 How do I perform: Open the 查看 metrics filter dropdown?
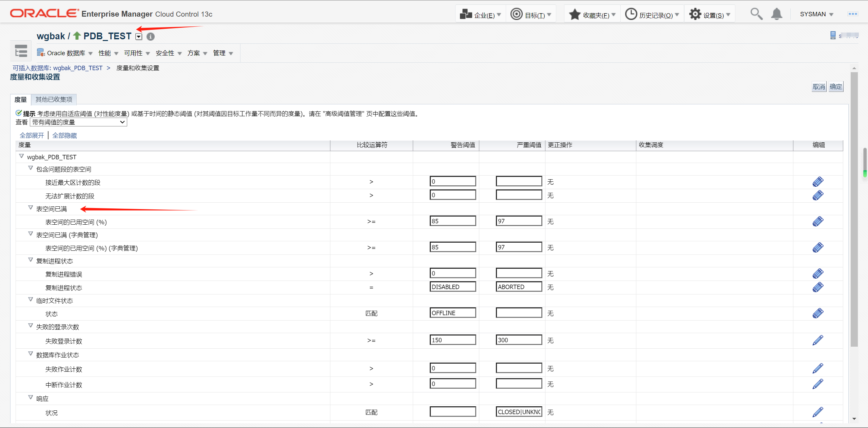pos(78,122)
